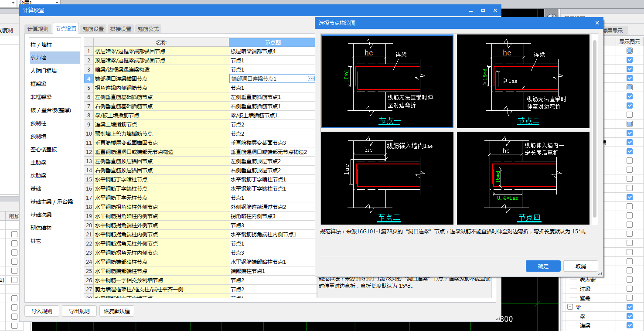Image resolution: width=644 pixels, height=331 pixels.
Task: Choose the 节点一 construction diagram thumbnail
Action: (387, 81)
